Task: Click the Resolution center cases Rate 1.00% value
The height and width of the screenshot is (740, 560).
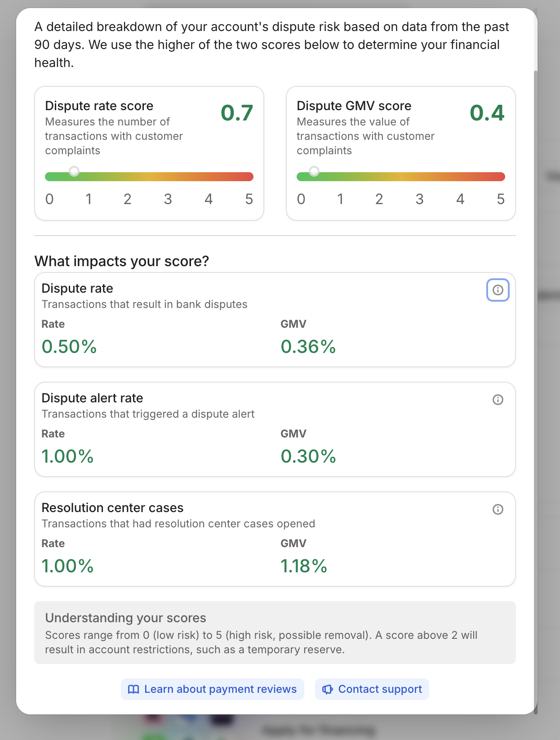Action: (x=67, y=566)
